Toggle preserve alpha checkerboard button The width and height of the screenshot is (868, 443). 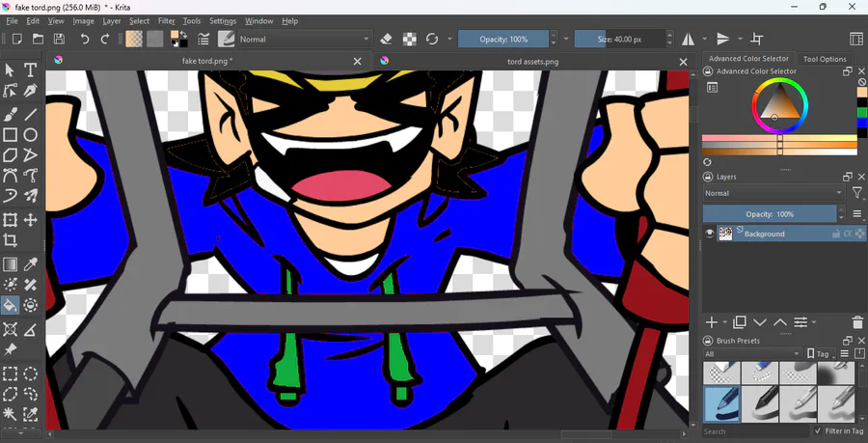point(409,39)
